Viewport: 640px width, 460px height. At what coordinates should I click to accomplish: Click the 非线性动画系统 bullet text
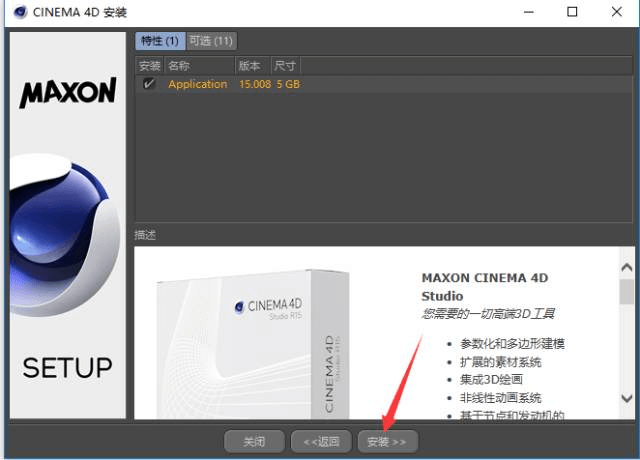(500, 398)
